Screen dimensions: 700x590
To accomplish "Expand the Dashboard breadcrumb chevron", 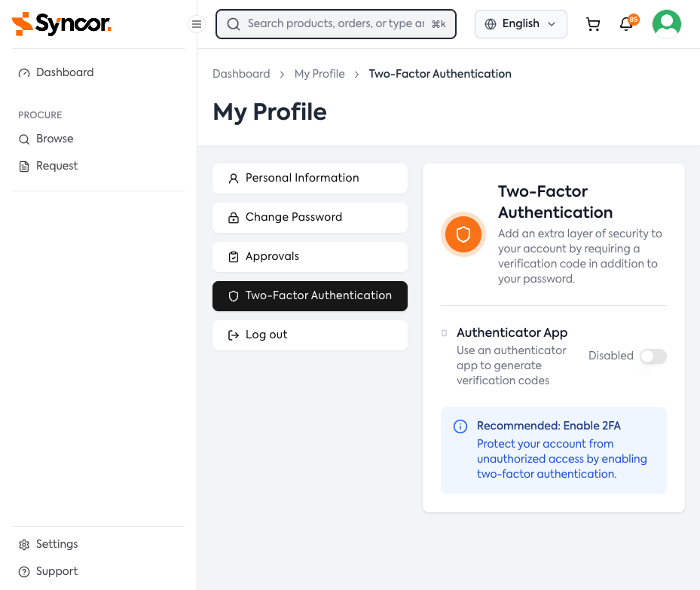I will click(281, 74).
